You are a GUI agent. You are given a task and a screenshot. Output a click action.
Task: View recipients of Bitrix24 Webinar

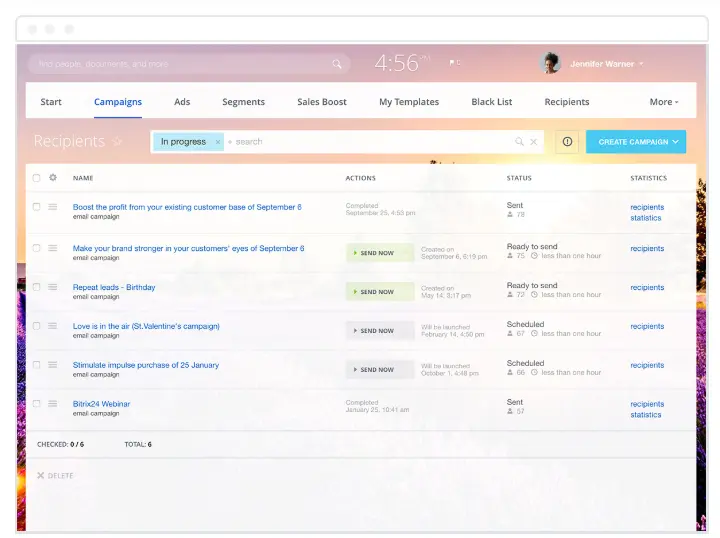pos(647,404)
